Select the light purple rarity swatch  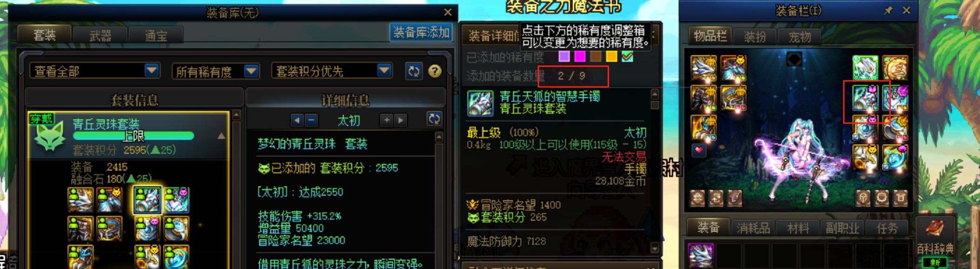point(564,57)
